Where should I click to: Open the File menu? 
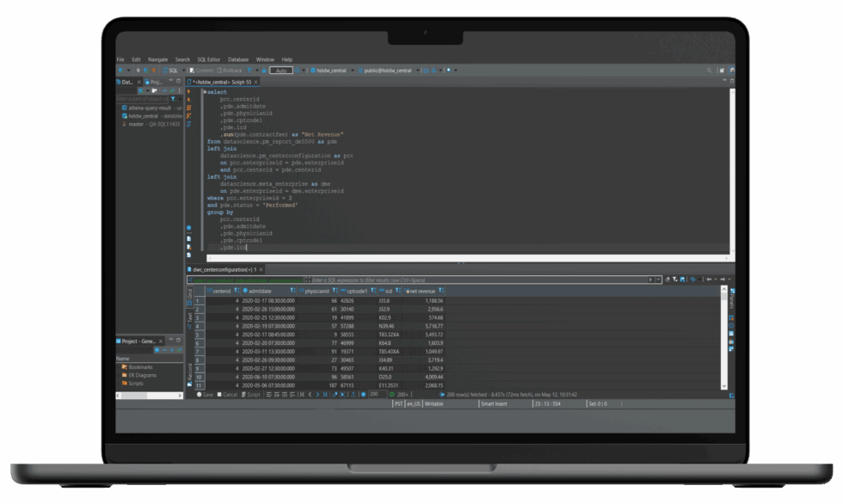tap(120, 59)
